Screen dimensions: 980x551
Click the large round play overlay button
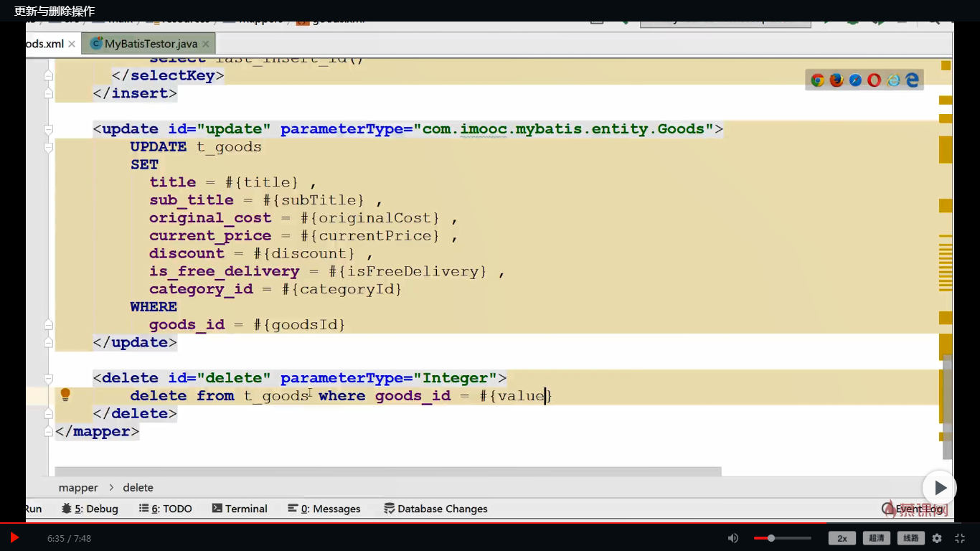939,488
